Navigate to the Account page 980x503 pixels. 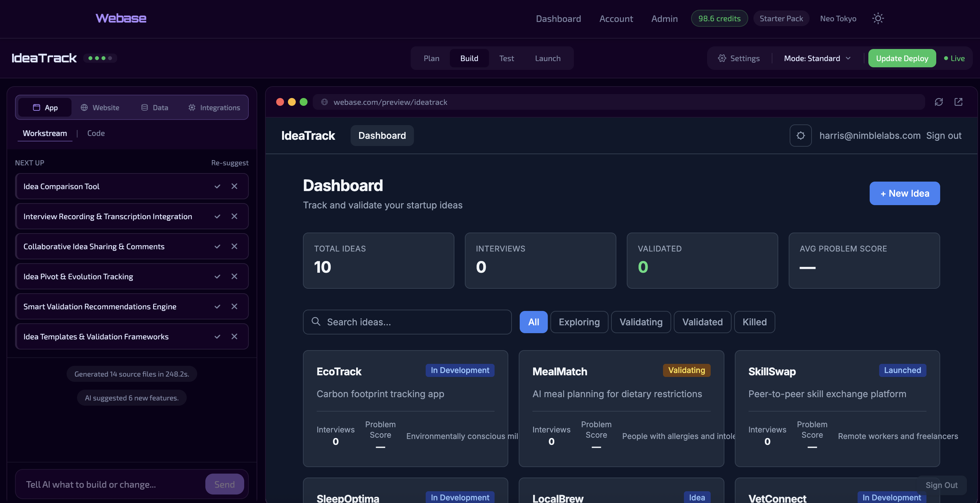[x=616, y=18]
